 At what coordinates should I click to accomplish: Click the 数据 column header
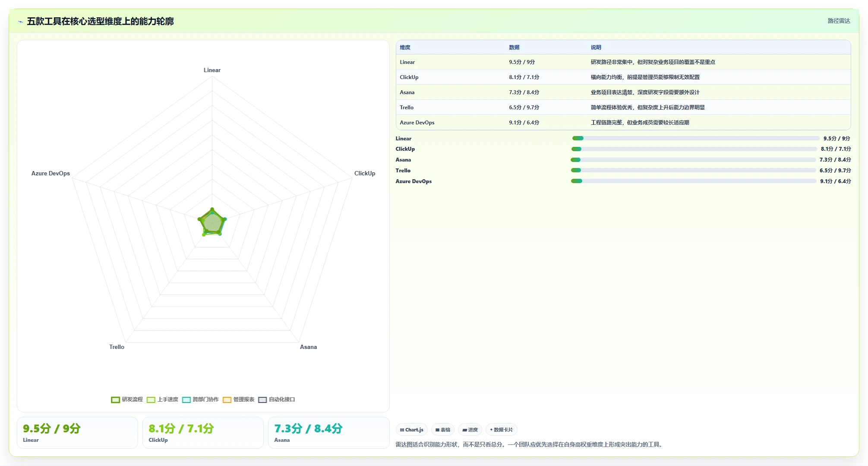[514, 48]
